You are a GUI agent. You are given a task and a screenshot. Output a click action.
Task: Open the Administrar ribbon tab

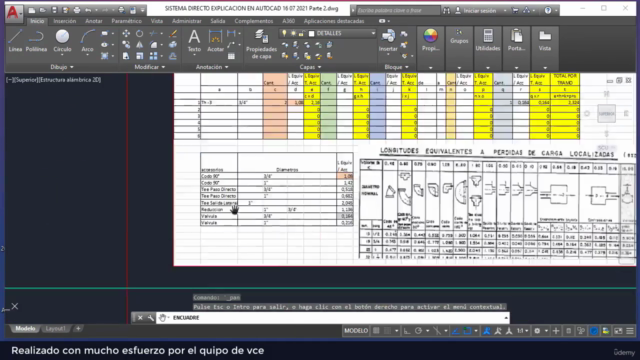tap(187, 21)
